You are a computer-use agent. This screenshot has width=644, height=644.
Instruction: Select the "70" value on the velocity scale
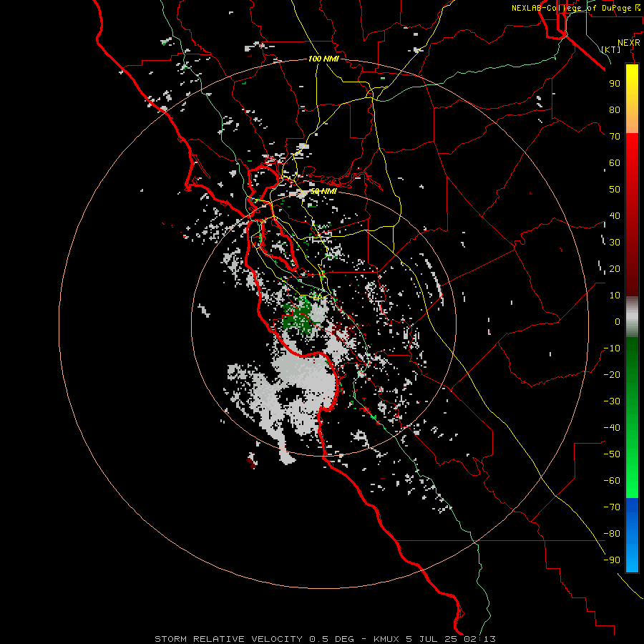(x=615, y=137)
